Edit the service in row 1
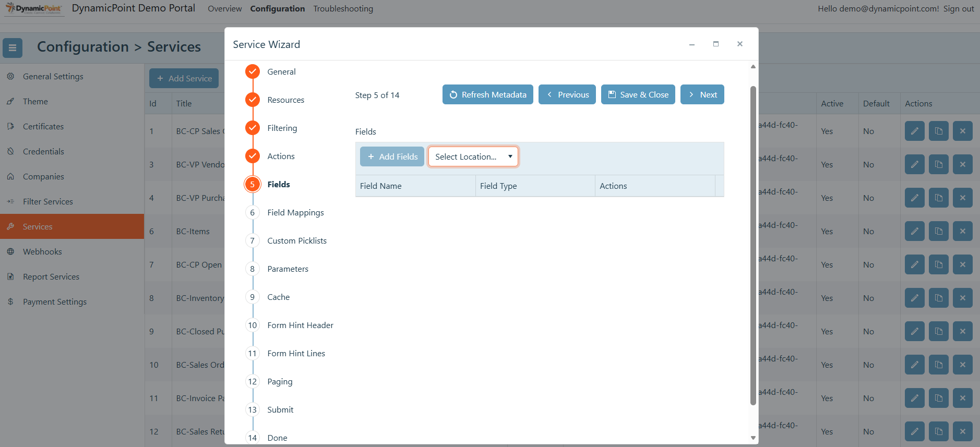The width and height of the screenshot is (980, 447). point(915,131)
